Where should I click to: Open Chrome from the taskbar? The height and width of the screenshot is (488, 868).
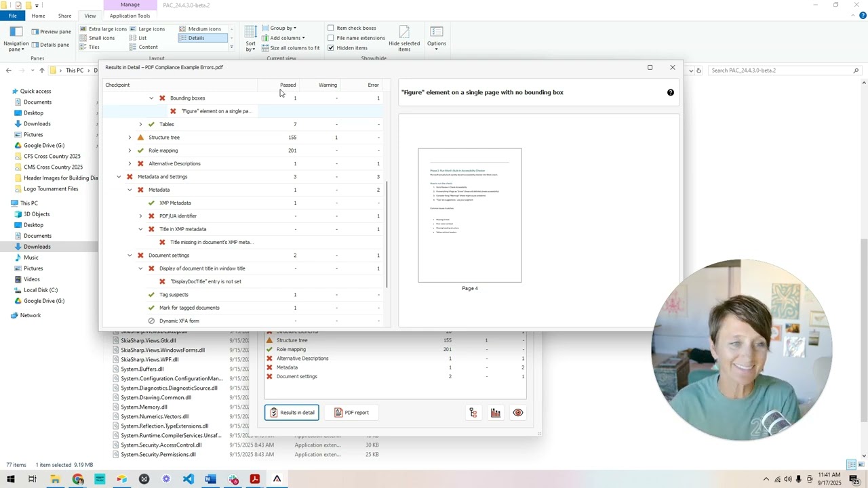(x=78, y=479)
